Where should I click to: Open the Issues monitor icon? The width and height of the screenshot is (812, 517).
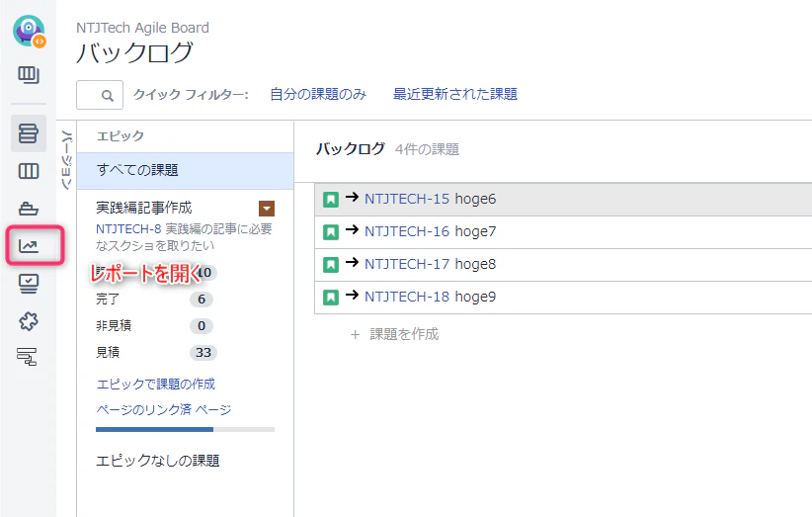29,284
